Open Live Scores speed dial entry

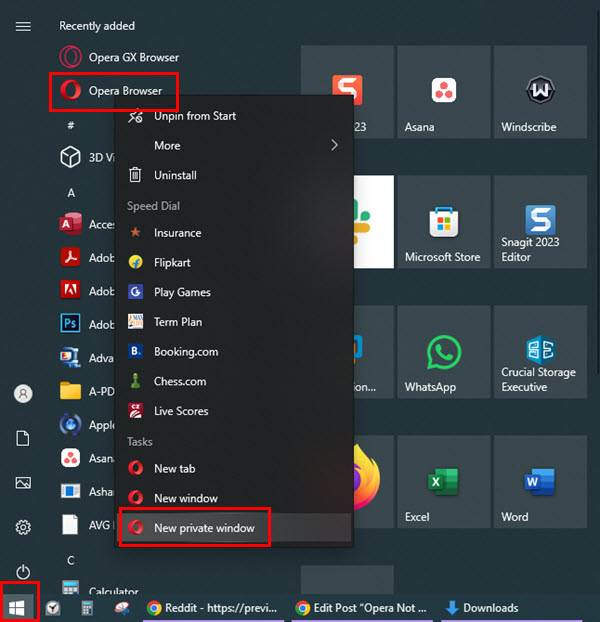pos(234,411)
